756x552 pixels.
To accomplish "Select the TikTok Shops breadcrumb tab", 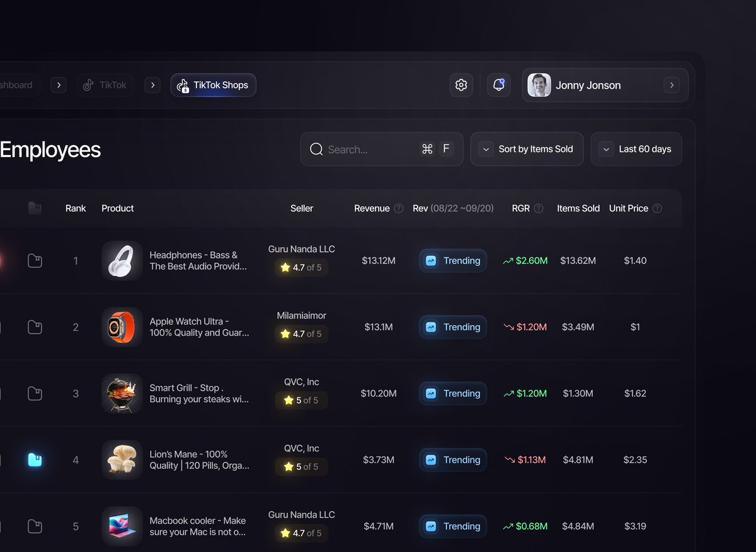I will point(213,85).
